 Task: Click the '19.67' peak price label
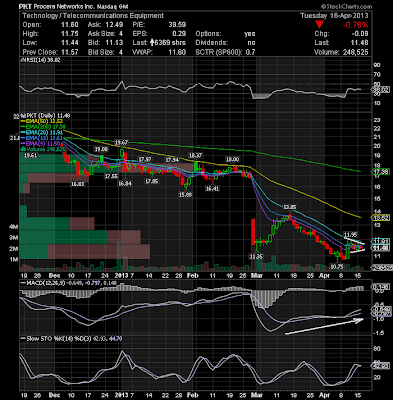pyautogui.click(x=121, y=143)
